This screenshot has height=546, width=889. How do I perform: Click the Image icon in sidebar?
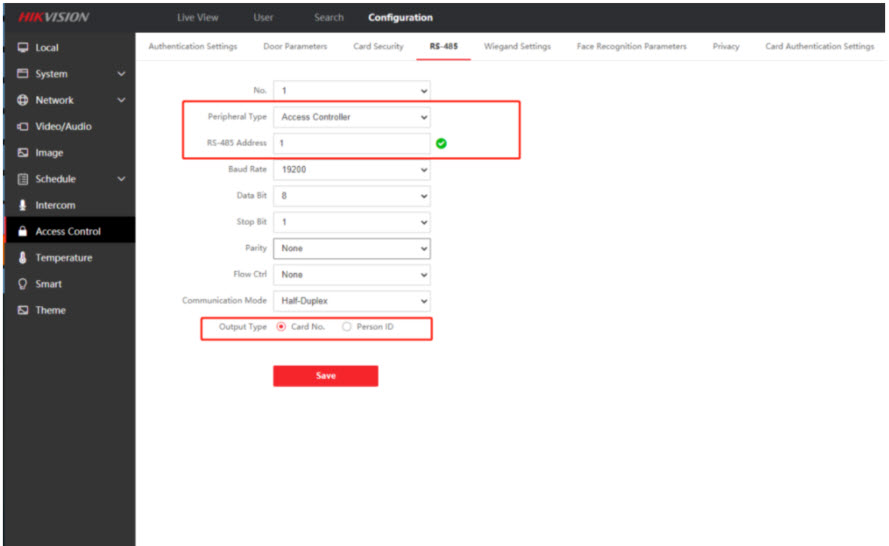pos(23,153)
